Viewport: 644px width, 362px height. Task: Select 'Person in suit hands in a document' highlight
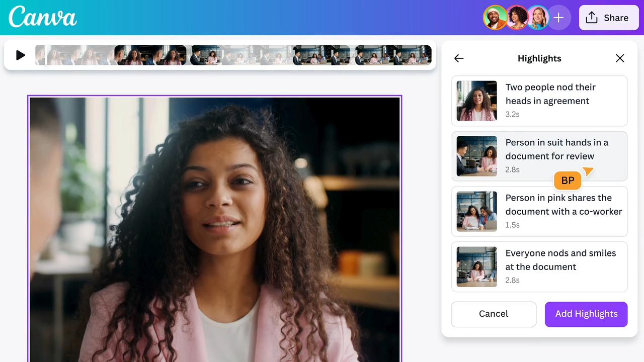tap(539, 156)
